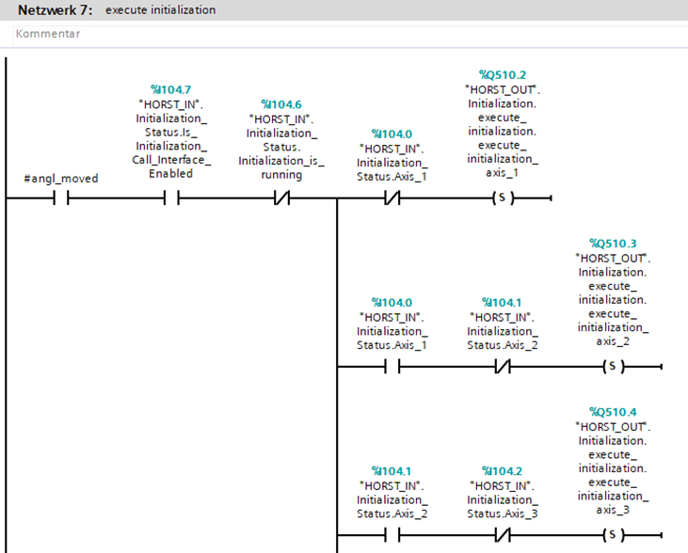688x553 pixels.
Task: Select the %Q510.2 output address
Action: (x=502, y=75)
